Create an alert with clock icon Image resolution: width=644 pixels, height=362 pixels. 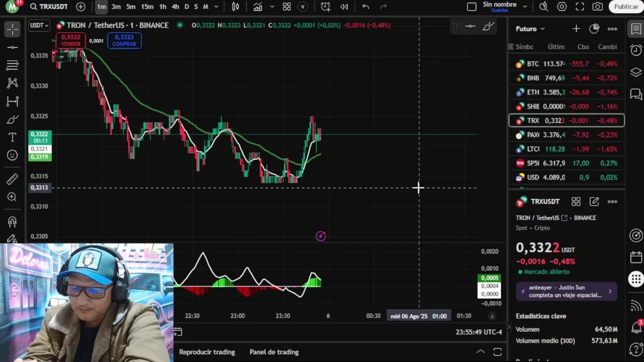326,7
